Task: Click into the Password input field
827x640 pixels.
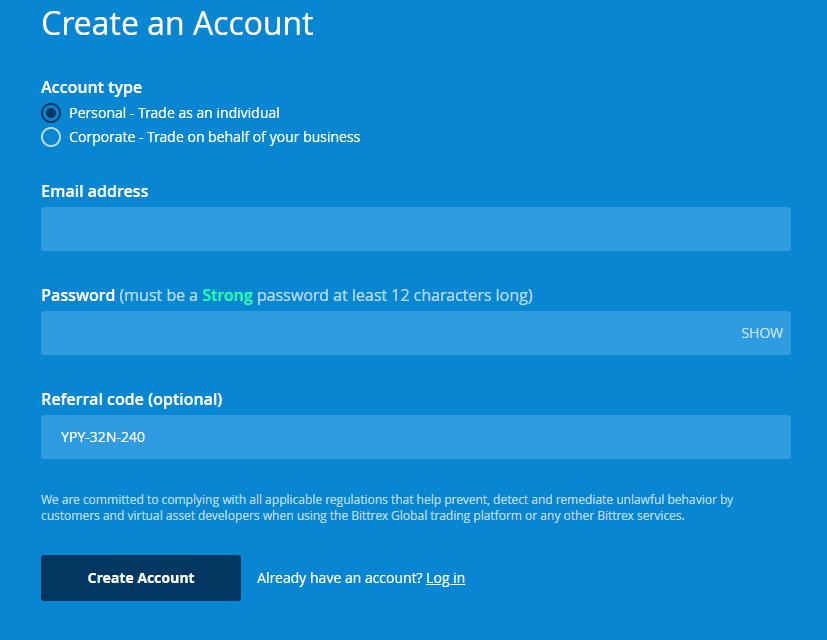Action: click(x=416, y=333)
